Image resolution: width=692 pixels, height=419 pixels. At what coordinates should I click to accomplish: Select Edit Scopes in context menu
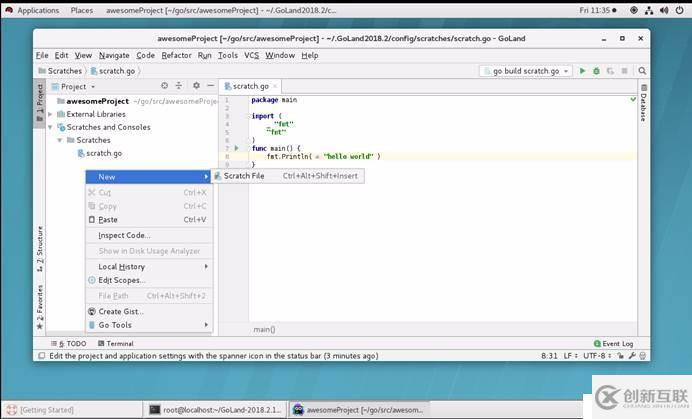[x=149, y=280]
